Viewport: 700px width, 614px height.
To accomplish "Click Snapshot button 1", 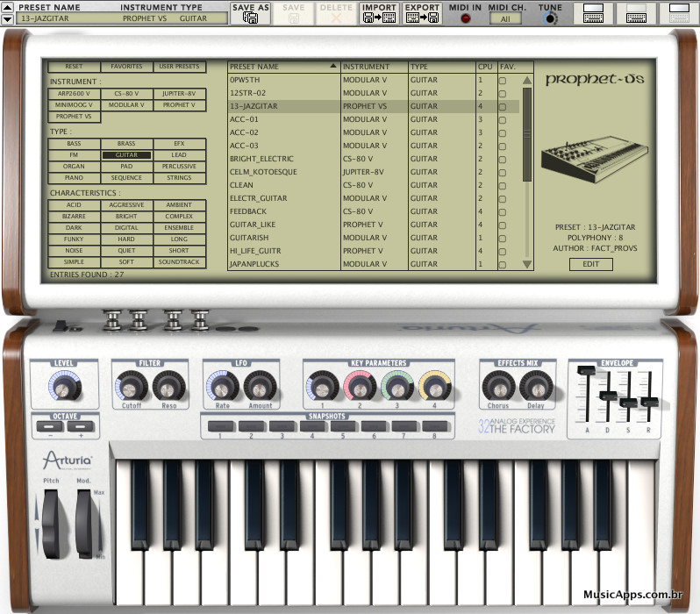I will [x=220, y=426].
